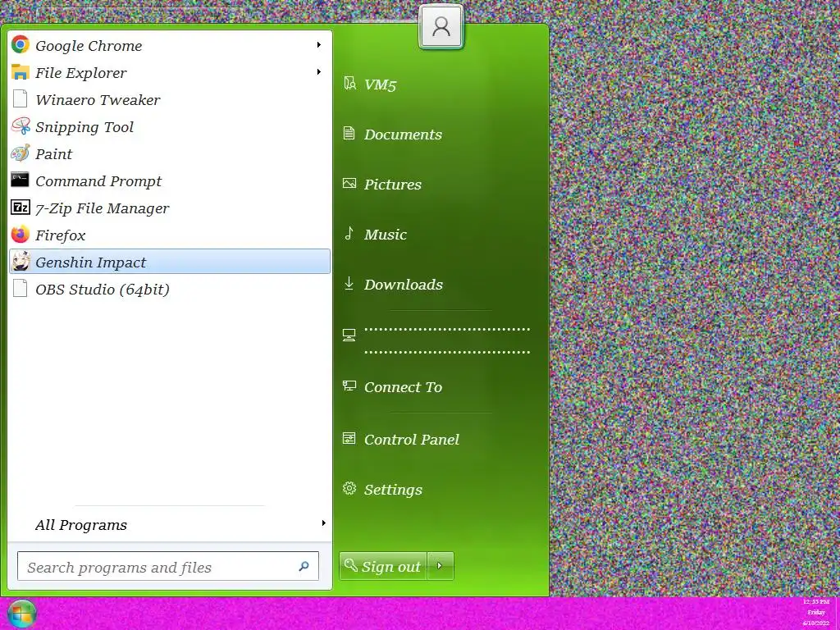Screen dimensions: 840x630
Task: Click the Genshin Impact character icon
Action: pyautogui.click(x=21, y=262)
